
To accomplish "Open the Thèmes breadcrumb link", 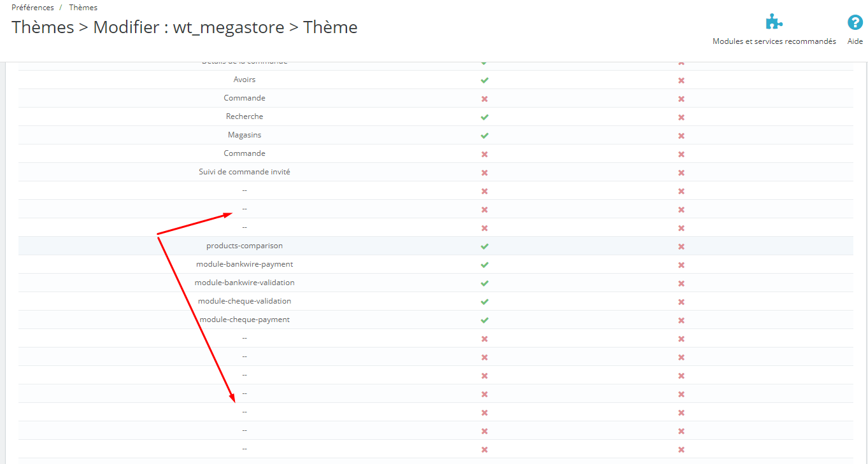I will [83, 8].
